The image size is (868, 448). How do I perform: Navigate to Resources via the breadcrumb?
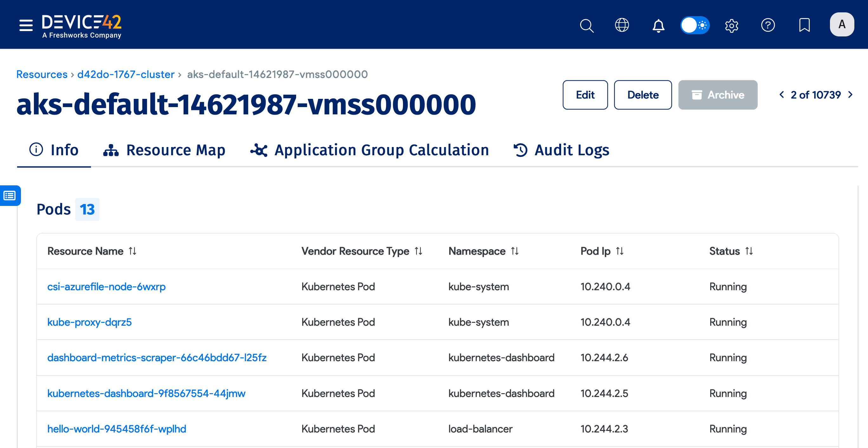tap(42, 74)
